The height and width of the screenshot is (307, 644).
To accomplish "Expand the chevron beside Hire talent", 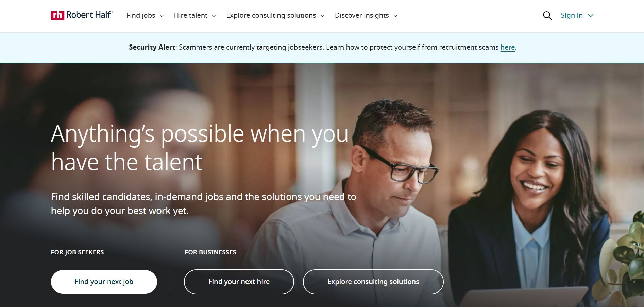I will 214,16.
